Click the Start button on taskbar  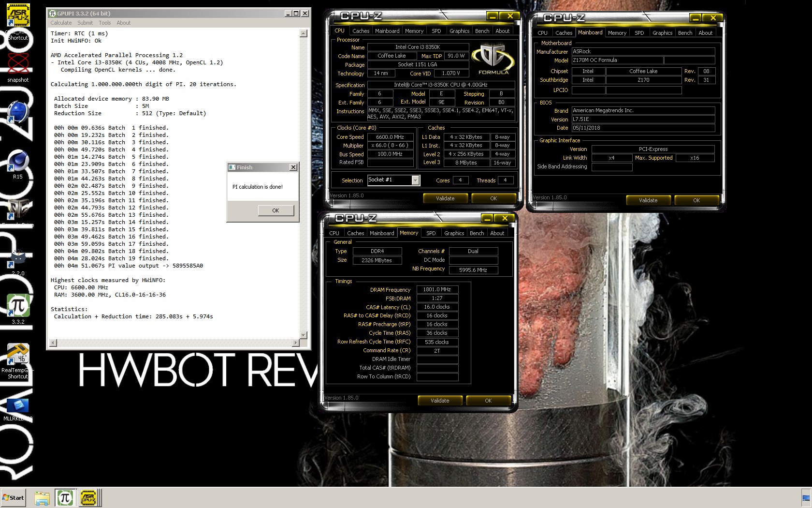[x=13, y=497]
